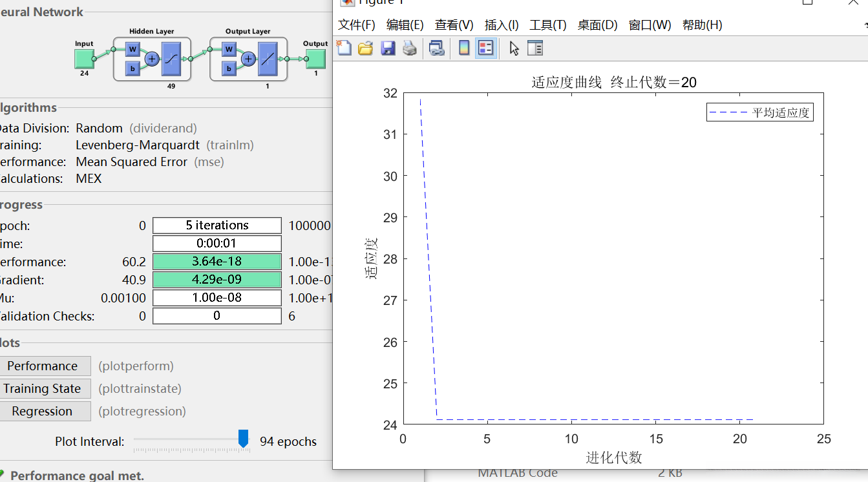Viewport: 868px width, 482px height.
Task: Click the (plottrainstate) text
Action: coord(140,388)
